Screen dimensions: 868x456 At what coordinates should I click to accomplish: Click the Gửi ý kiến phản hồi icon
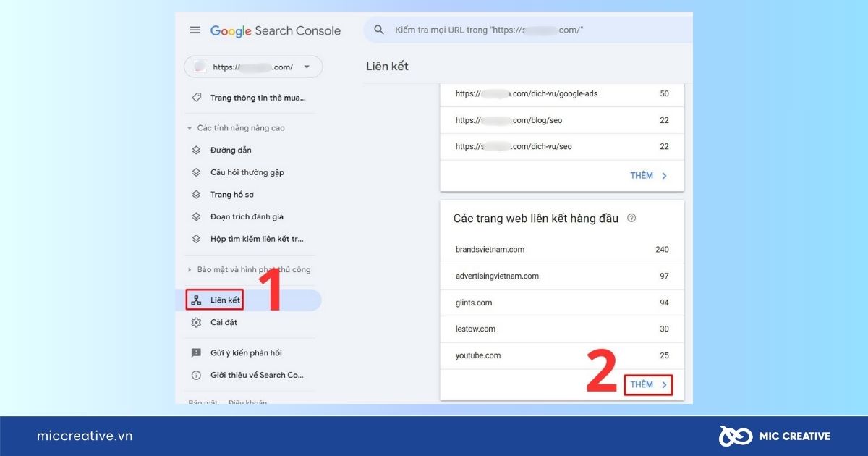pyautogui.click(x=196, y=353)
